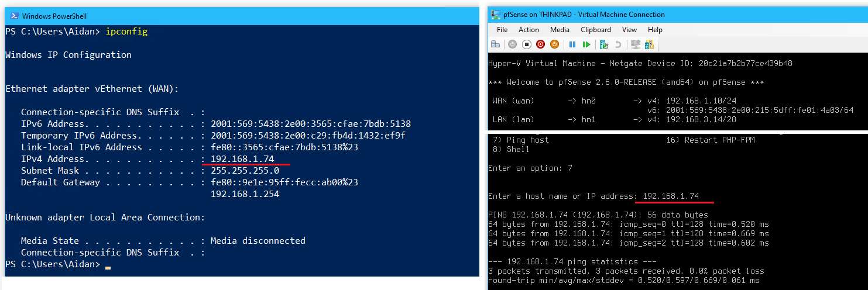Click the Media disconnected text
The height and width of the screenshot is (290, 868).
point(258,241)
